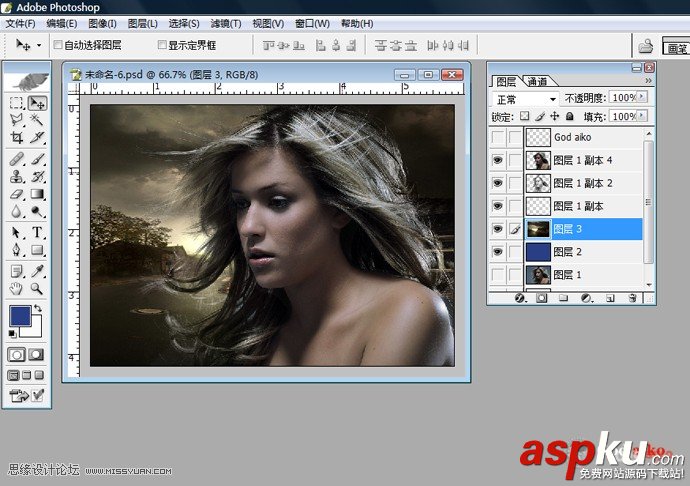The width and height of the screenshot is (690, 486).
Task: Open fill slider arrow
Action: (642, 116)
